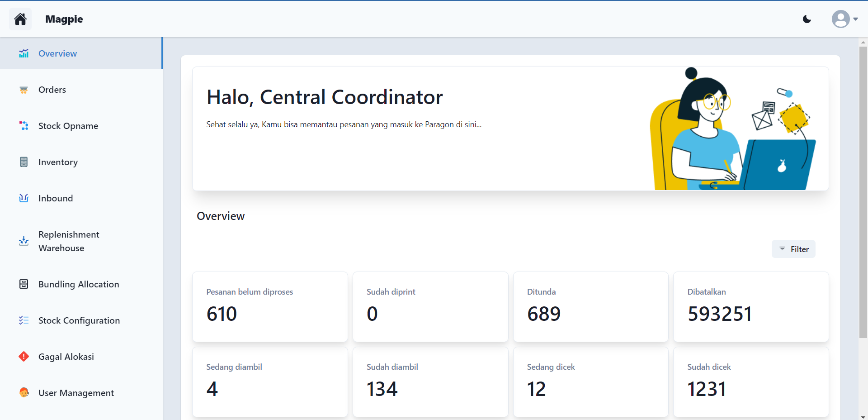Click the Replenishment Warehouse icon
Image resolution: width=868 pixels, height=420 pixels.
[x=24, y=241]
